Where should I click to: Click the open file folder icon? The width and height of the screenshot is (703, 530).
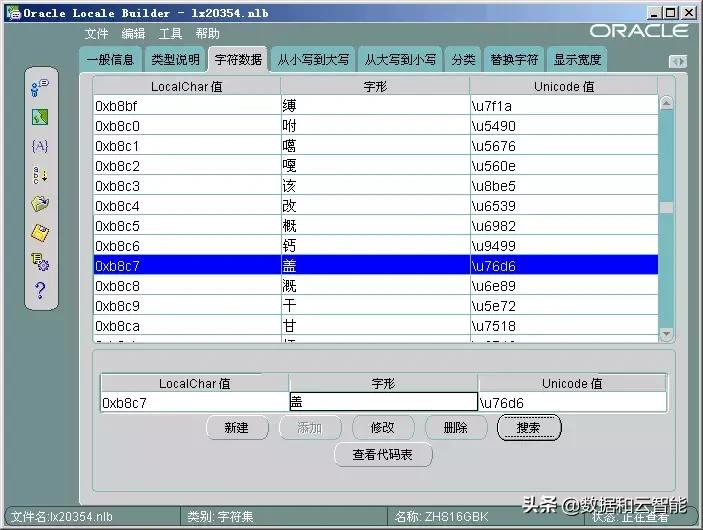point(40,204)
